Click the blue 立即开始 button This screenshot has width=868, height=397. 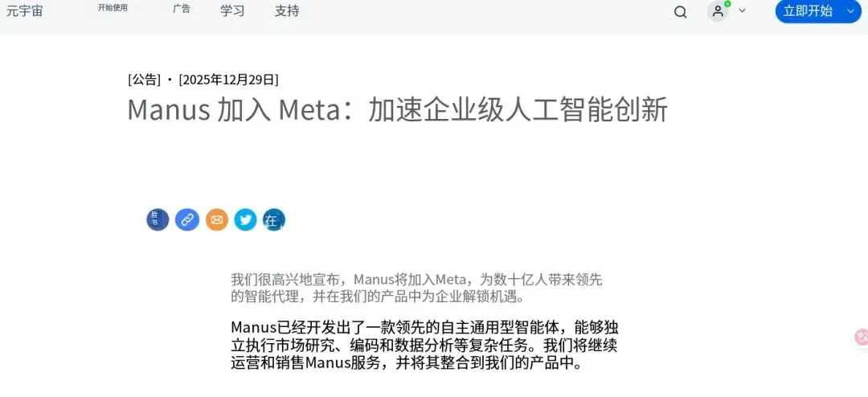click(x=817, y=11)
